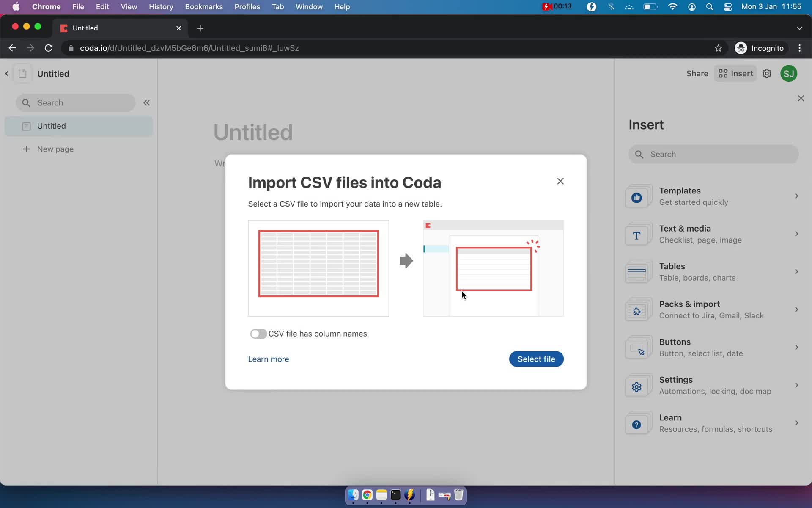Click the Select file button
Screen dimensions: 812x508
(x=536, y=359)
